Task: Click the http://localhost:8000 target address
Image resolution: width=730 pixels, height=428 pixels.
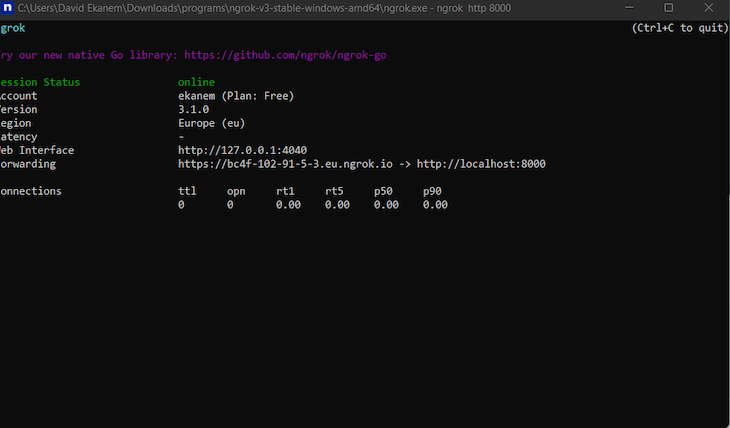Action: [481, 164]
